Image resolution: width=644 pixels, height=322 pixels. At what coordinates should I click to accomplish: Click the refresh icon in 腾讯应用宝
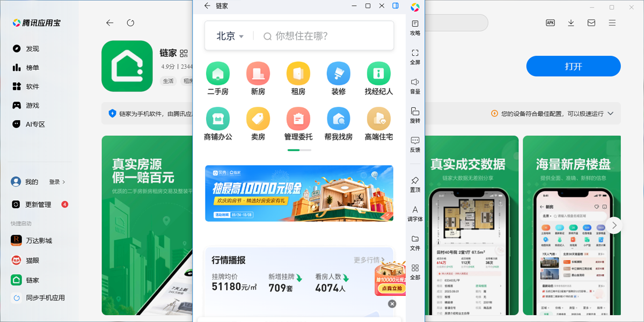[x=130, y=23]
